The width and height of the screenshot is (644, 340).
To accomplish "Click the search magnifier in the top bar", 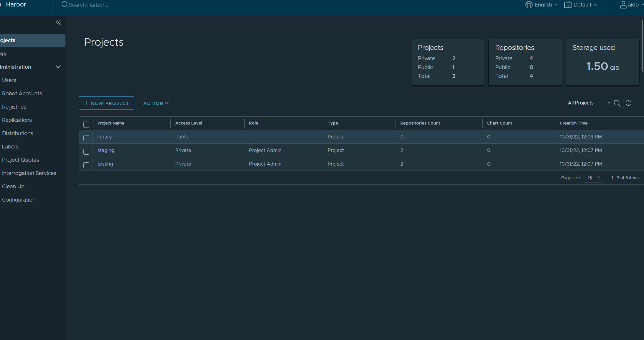I will click(64, 5).
